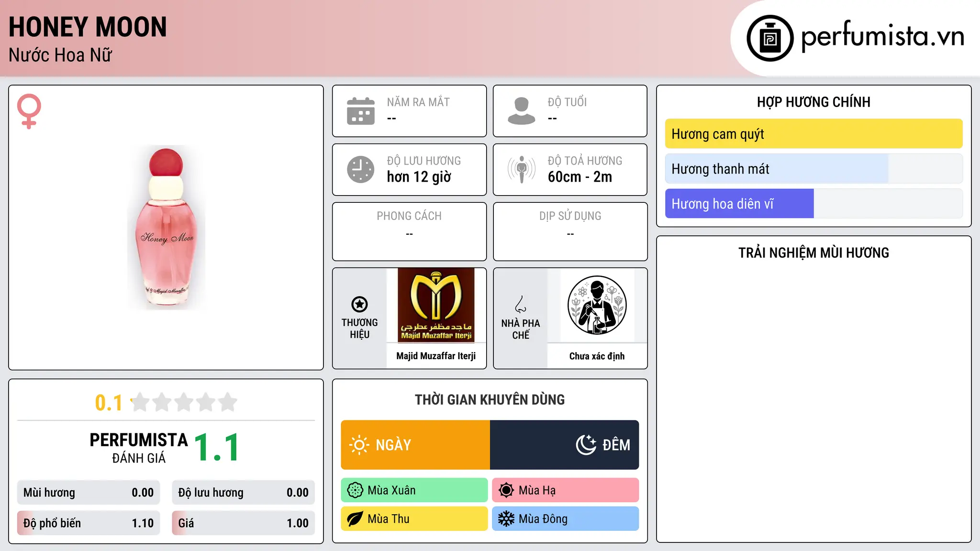Select the Ngày daytime segment
Viewport: 980px width, 551px height.
click(415, 445)
